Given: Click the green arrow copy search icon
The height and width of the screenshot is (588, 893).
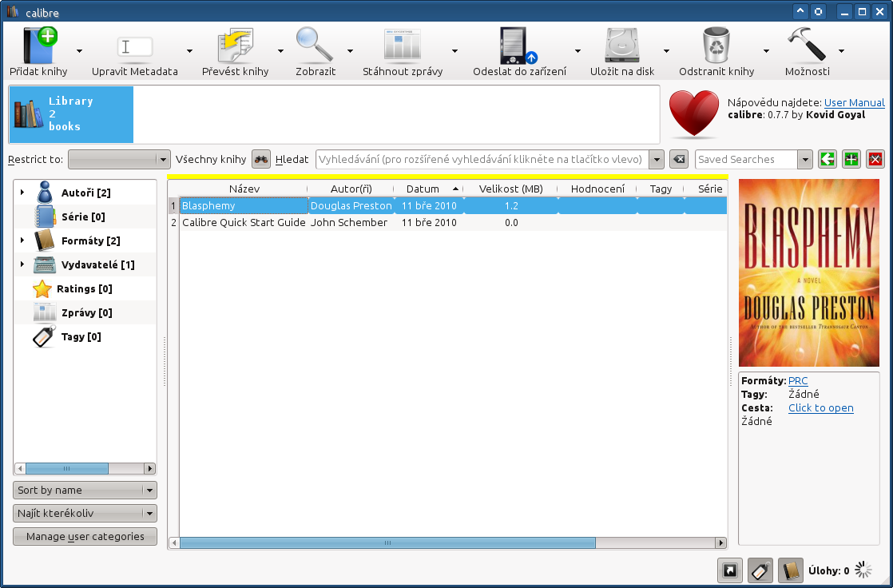Looking at the screenshot, I should pos(828,160).
